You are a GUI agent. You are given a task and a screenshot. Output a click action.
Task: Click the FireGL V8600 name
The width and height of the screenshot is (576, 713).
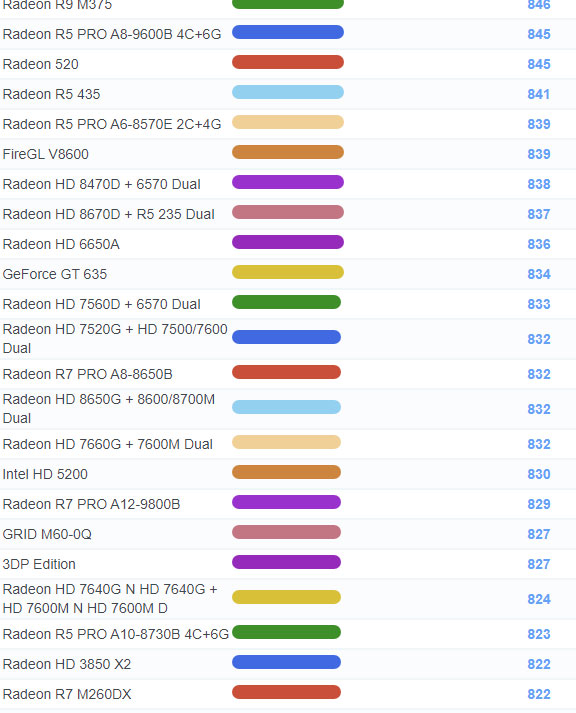pos(45,154)
